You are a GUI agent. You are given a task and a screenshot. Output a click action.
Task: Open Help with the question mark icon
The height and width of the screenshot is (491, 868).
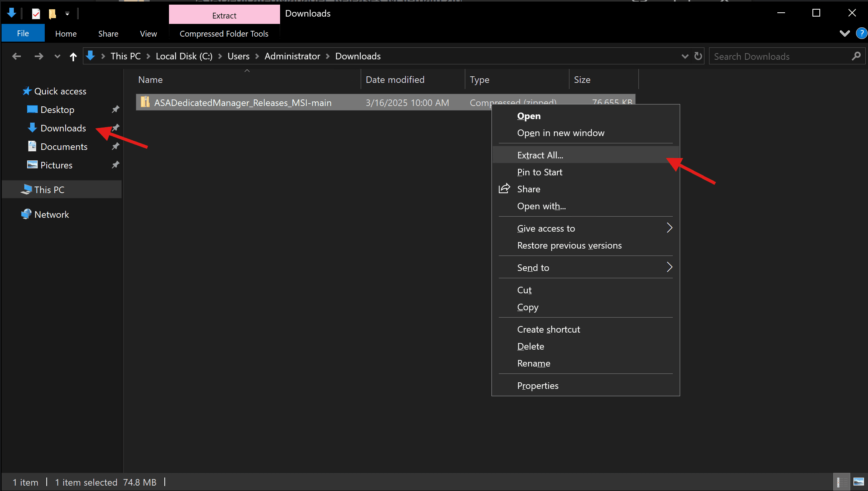coord(861,34)
